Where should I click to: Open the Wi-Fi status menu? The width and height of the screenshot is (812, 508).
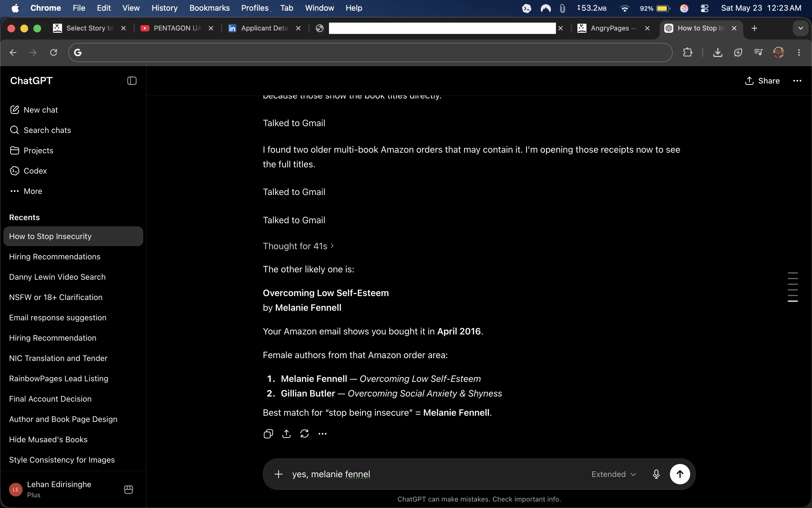click(x=625, y=8)
